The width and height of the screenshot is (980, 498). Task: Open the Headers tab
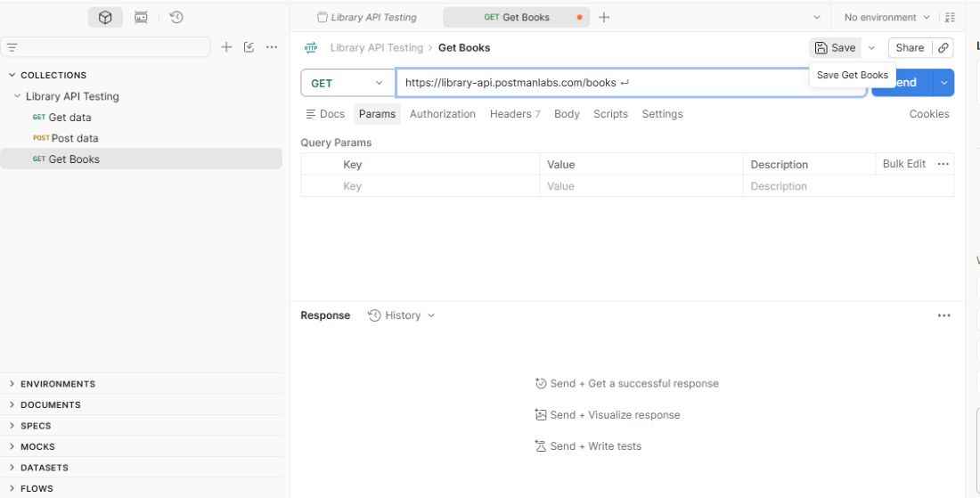[x=514, y=114]
